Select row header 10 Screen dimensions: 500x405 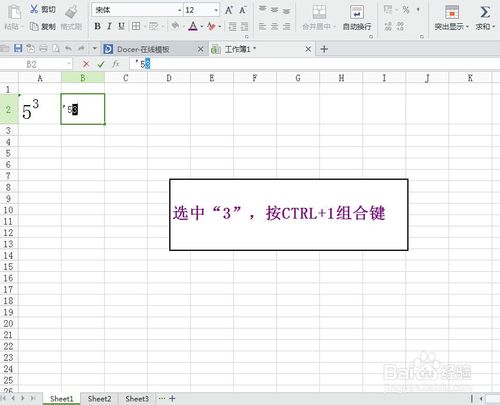9,210
